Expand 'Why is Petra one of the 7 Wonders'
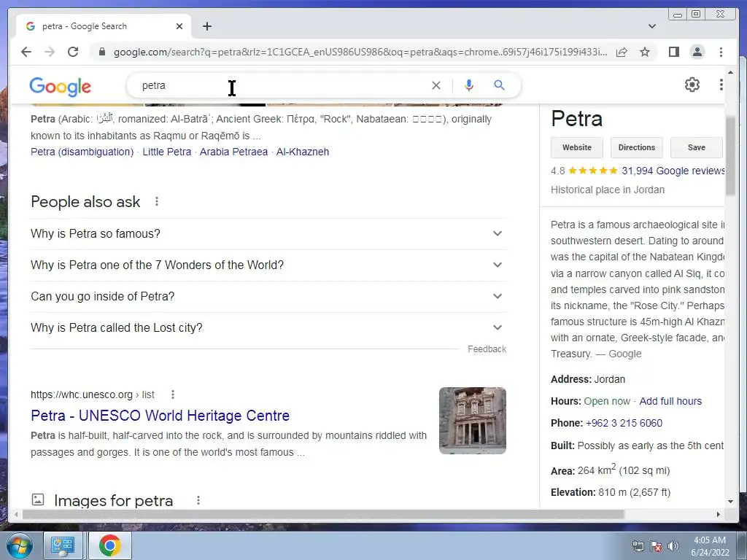The height and width of the screenshot is (560, 747). [x=268, y=265]
